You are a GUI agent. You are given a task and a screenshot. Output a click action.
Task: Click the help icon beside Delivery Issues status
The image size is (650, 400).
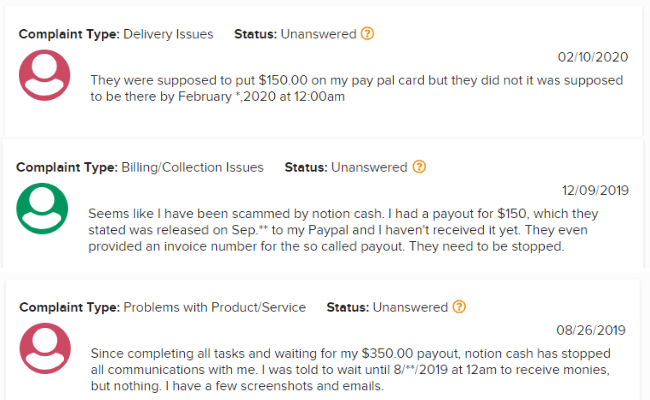tap(367, 33)
